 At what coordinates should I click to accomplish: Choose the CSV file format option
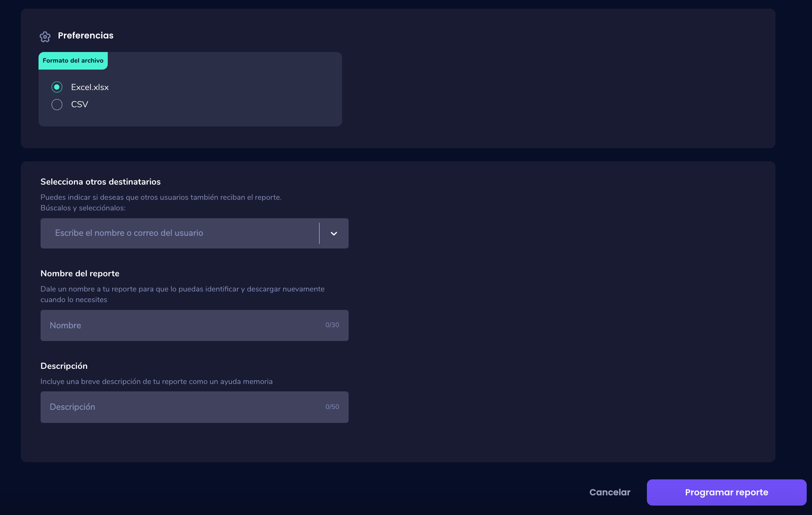click(57, 104)
